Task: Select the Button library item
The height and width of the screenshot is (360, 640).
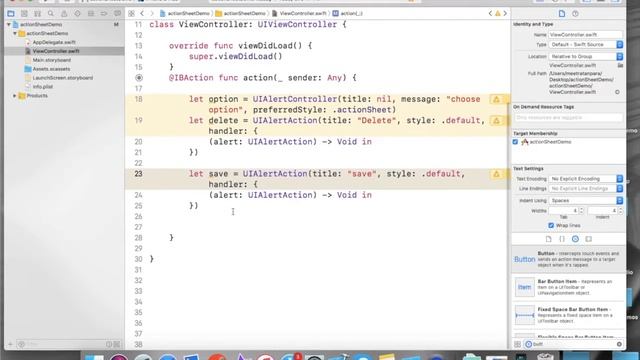Action: tap(568, 259)
